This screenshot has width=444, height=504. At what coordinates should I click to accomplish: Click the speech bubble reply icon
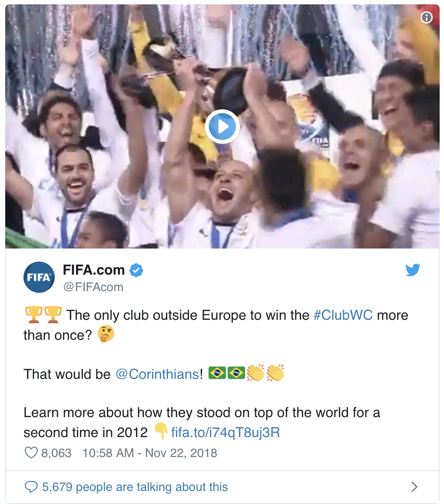click(x=31, y=487)
